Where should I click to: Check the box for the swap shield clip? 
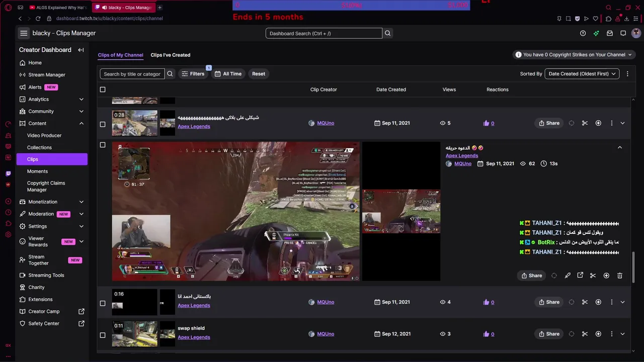click(x=103, y=335)
